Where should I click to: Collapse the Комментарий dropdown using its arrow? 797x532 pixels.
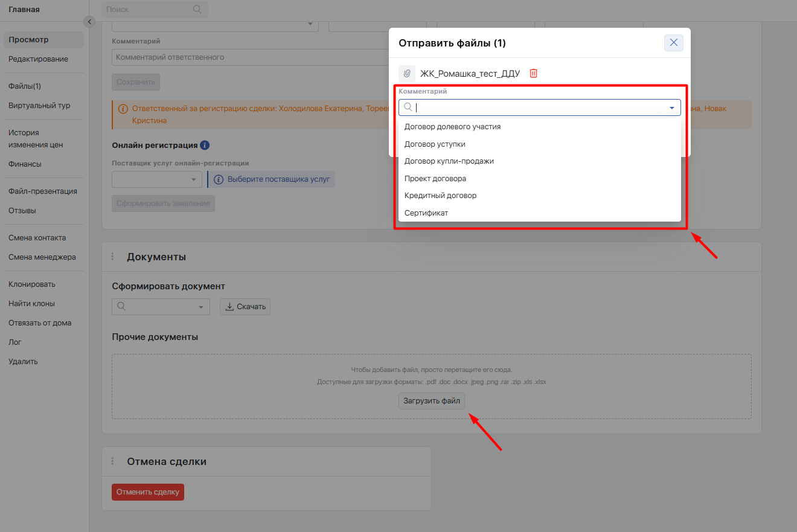pos(672,107)
